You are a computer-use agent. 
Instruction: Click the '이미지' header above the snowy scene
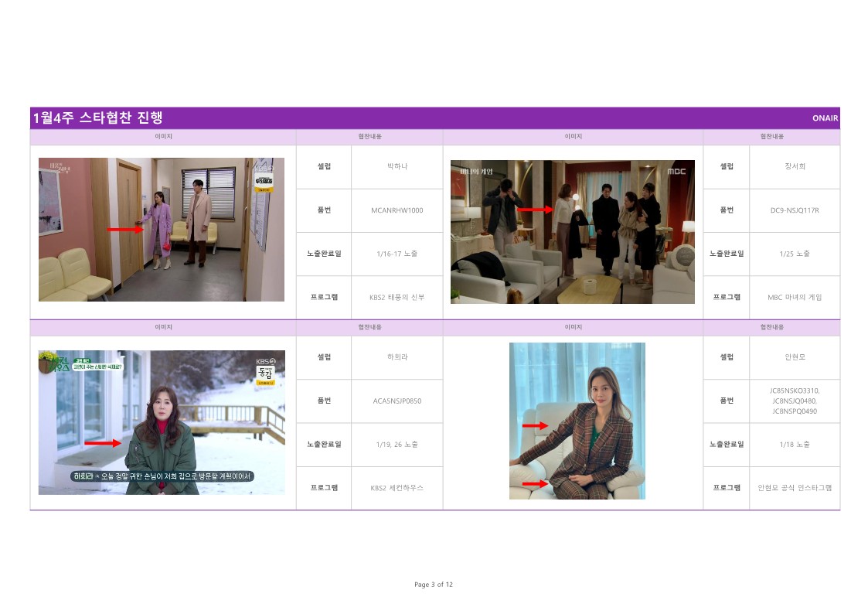coord(163,328)
